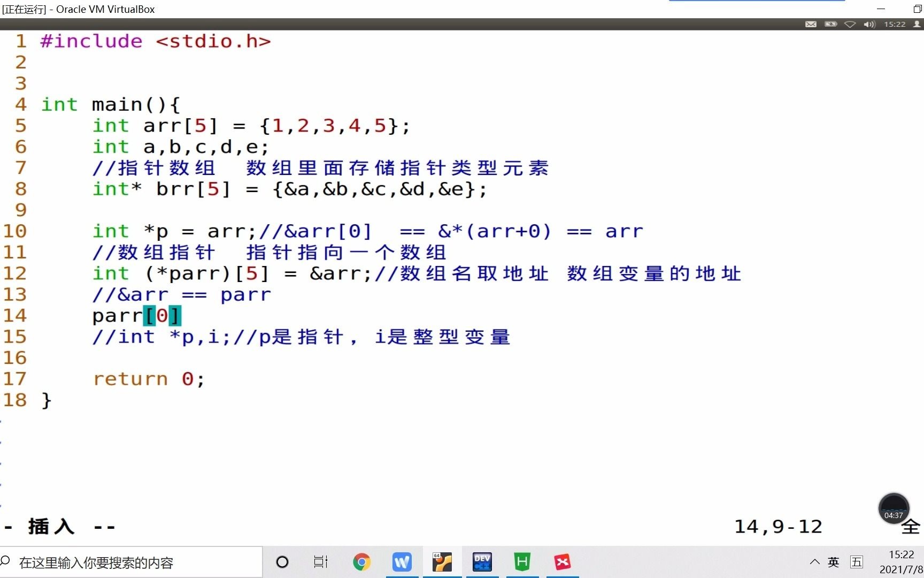Open the green H editor taskbar icon

tap(522, 562)
